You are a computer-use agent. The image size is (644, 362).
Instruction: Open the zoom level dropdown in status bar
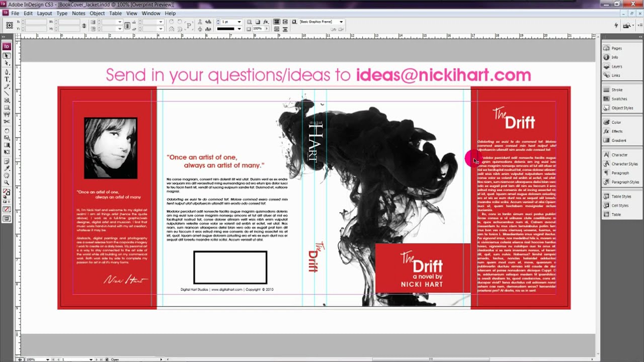coord(48,359)
